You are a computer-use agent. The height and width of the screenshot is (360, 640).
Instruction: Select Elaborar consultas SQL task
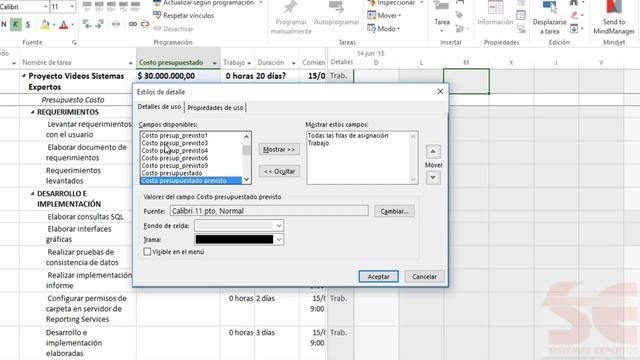click(85, 217)
